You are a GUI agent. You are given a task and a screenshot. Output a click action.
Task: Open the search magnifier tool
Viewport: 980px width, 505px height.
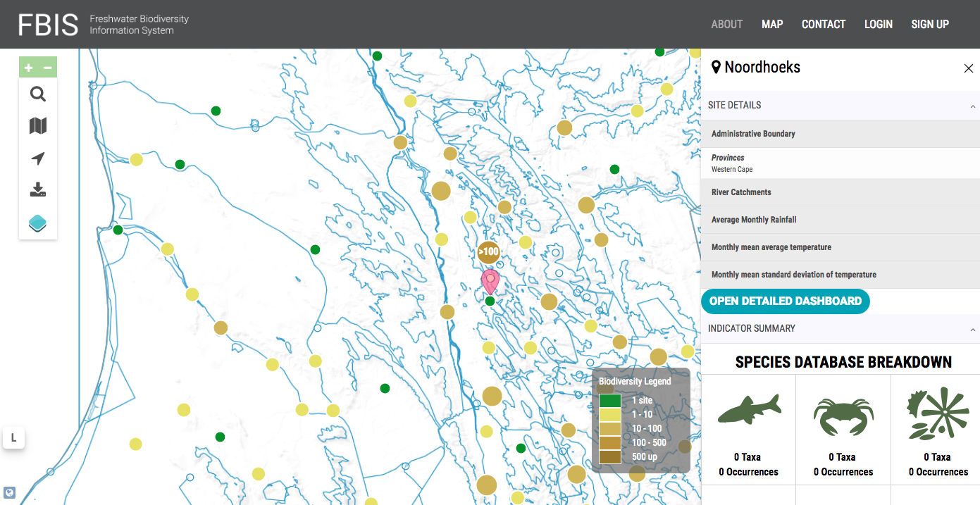pyautogui.click(x=38, y=94)
